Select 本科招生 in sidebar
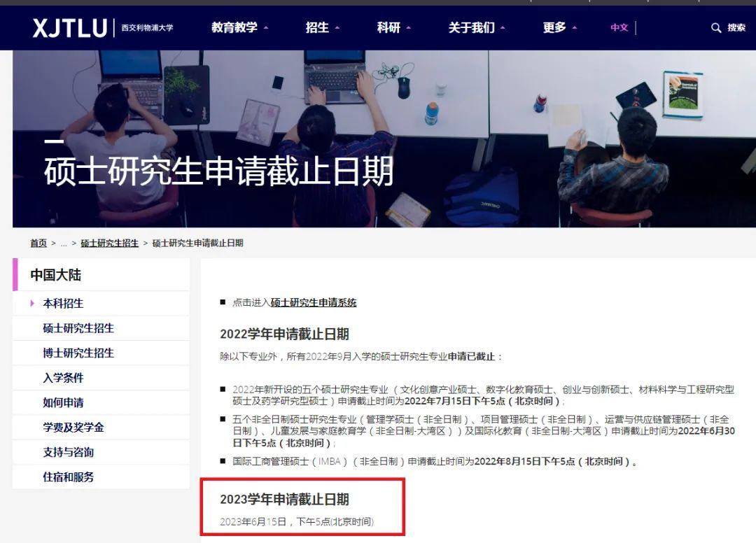The height and width of the screenshot is (543, 756). pos(63,304)
